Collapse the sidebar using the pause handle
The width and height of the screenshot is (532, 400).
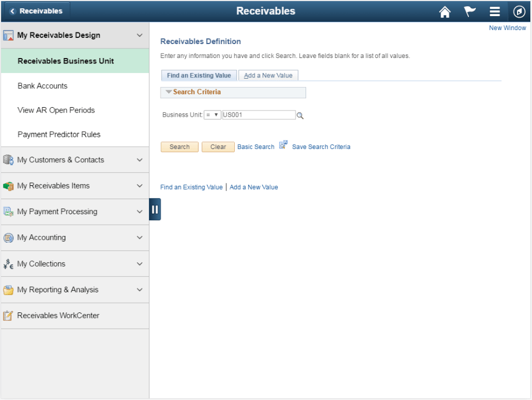coord(155,209)
